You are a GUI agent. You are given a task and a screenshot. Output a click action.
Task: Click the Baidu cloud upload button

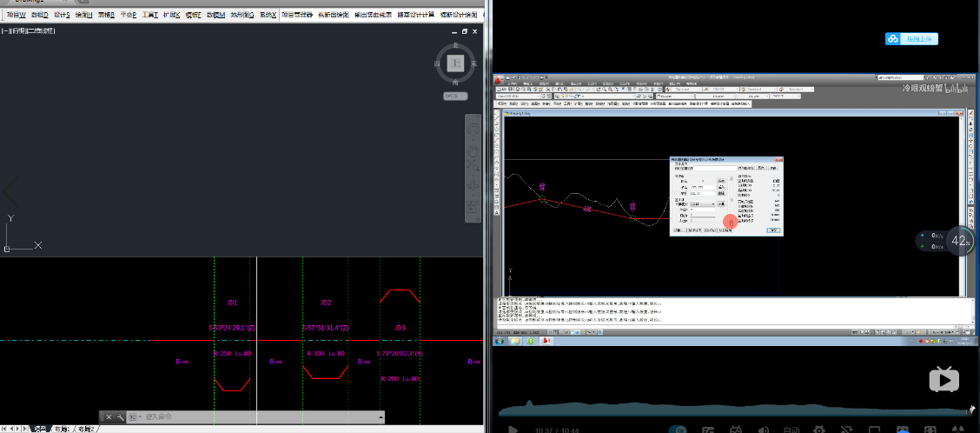pos(911,38)
